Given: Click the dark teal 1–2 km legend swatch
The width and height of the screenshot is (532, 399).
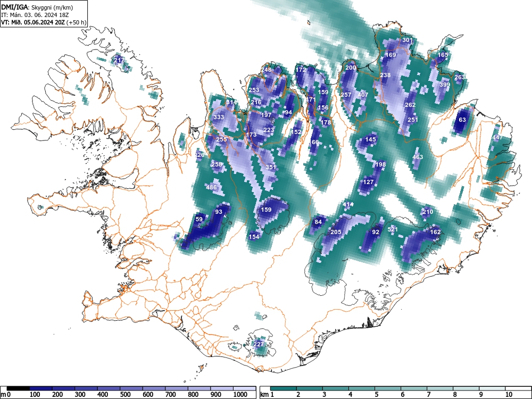Looking at the screenshot, I should (284, 388).
